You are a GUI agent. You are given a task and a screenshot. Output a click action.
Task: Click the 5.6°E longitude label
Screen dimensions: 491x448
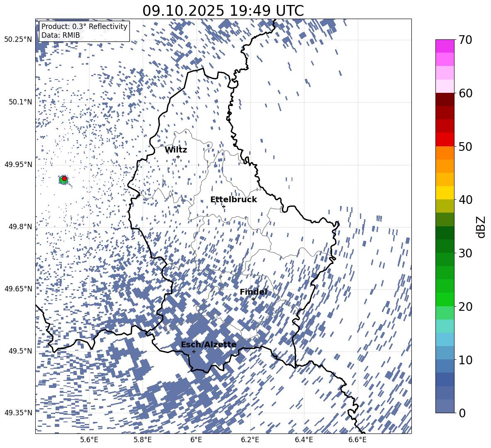pyautogui.click(x=89, y=440)
